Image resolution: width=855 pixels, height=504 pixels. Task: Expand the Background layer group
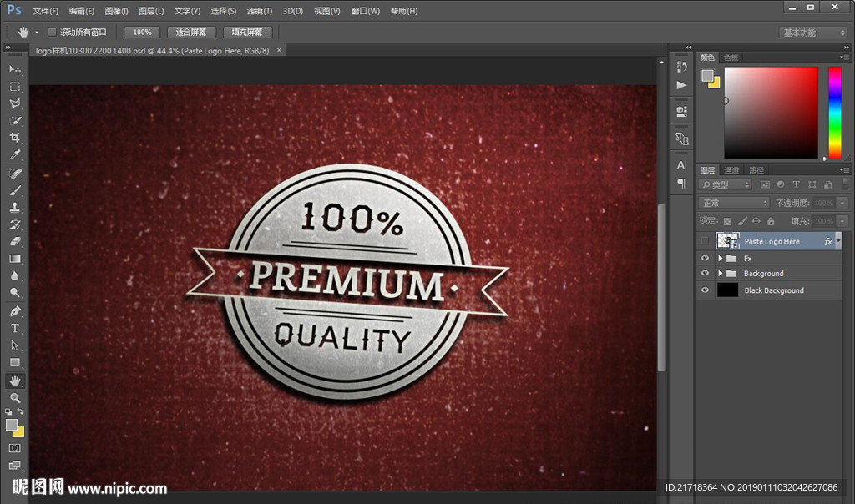point(720,274)
